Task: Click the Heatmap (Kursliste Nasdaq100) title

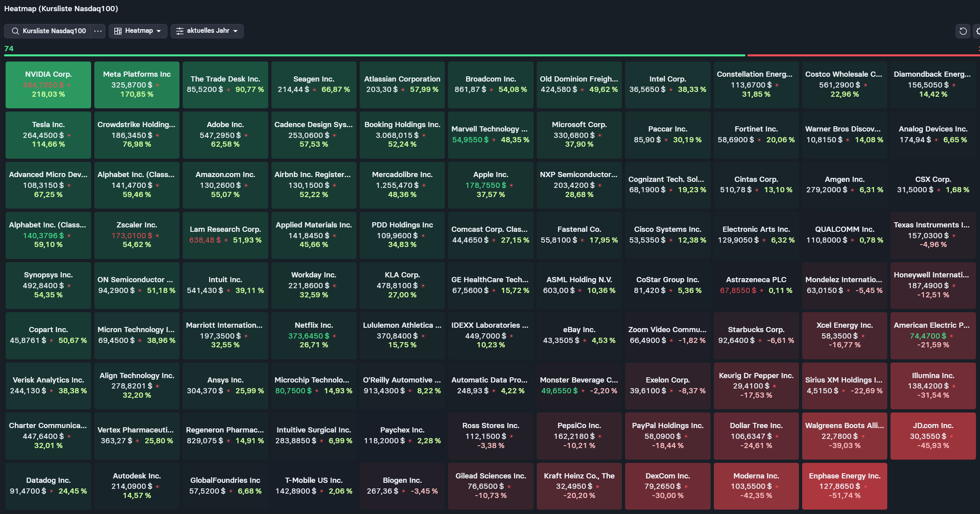Action: 61,8
